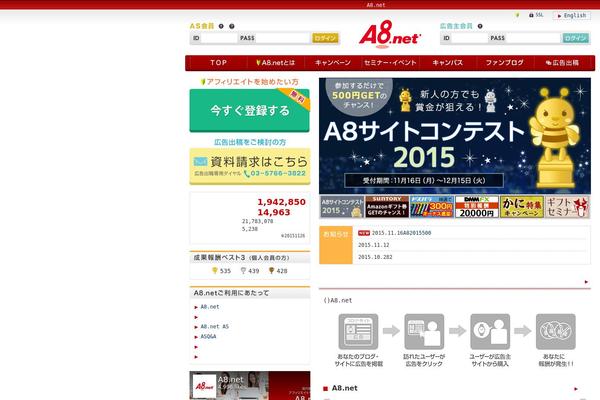Click the user clicks ad step icon
Screen dimensions: 600x400
pos(424,331)
